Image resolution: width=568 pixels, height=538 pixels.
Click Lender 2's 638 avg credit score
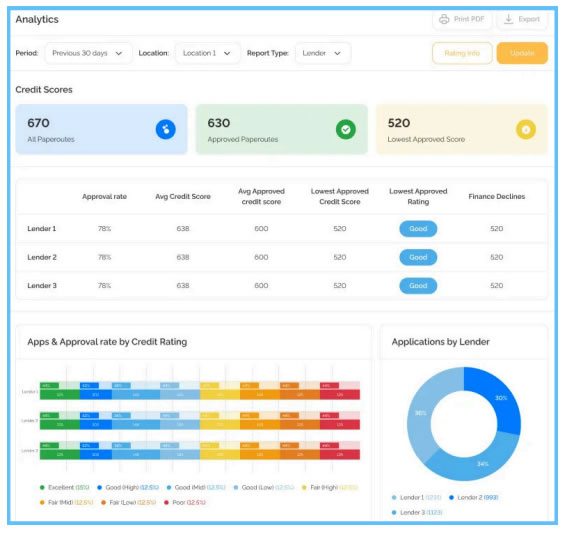point(183,257)
